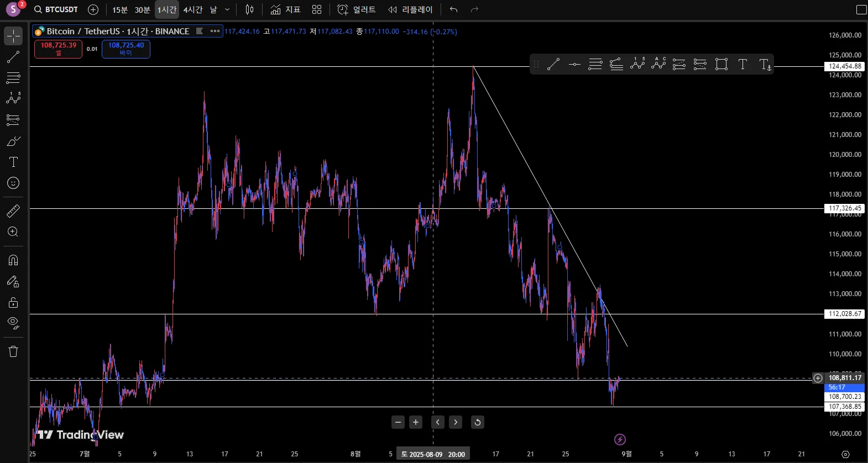The height and width of the screenshot is (463, 868).
Task: Switch to 4시간 timeframe
Action: pos(193,9)
